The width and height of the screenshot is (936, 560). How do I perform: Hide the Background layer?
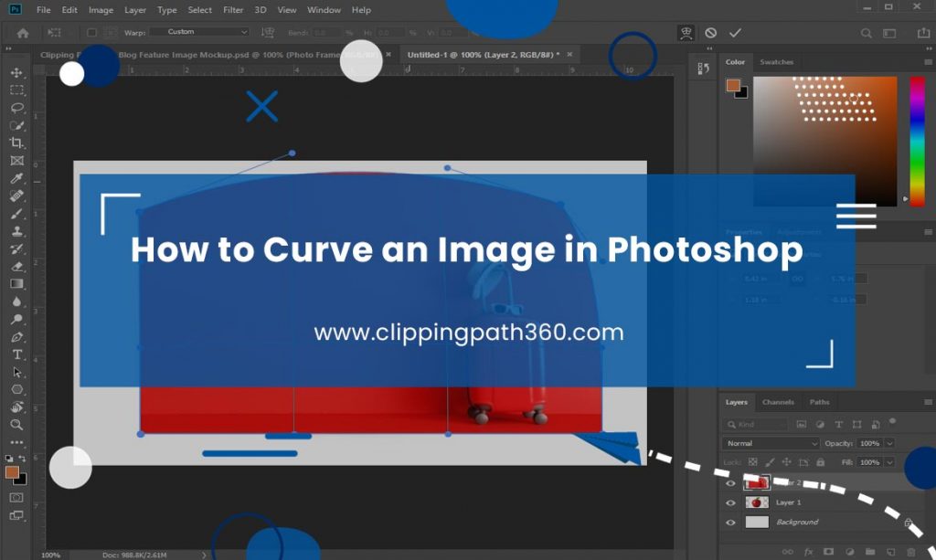pos(730,523)
